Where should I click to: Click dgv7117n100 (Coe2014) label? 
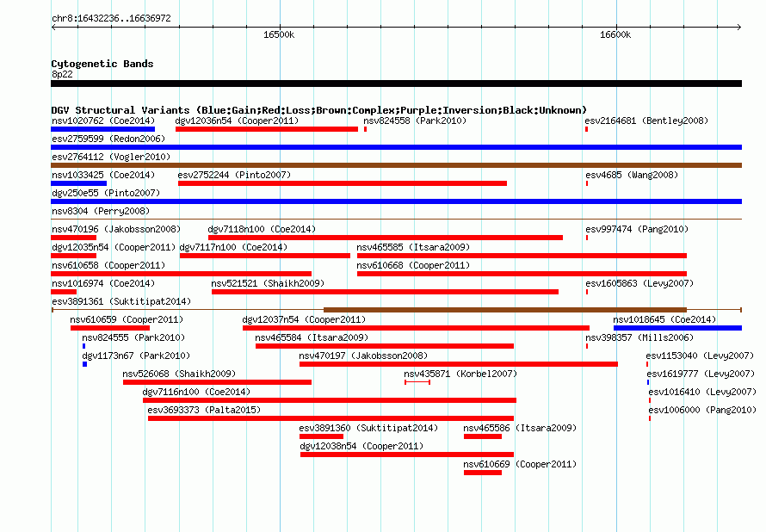(233, 247)
